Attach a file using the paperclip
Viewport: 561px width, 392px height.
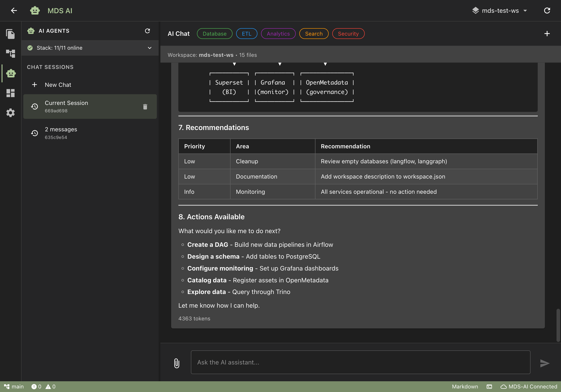click(x=176, y=363)
